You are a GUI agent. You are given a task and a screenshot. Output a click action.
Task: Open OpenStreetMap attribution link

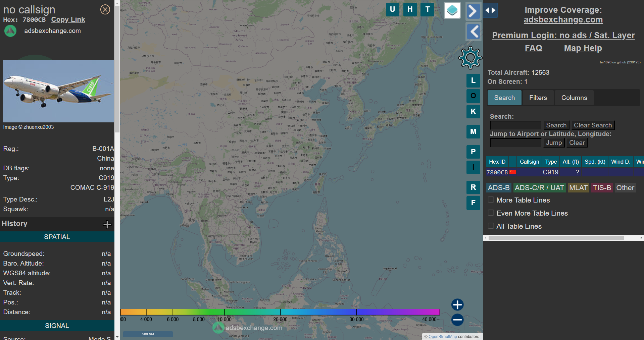pyautogui.click(x=442, y=337)
